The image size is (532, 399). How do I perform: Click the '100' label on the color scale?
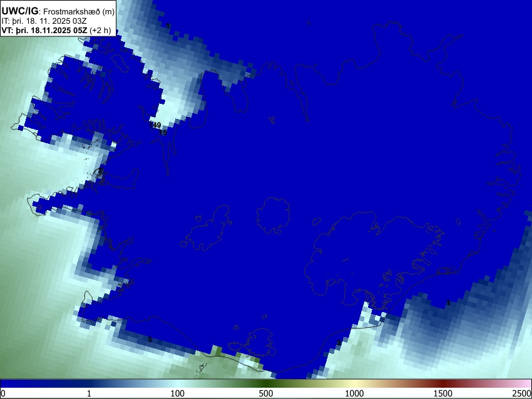pos(177,393)
